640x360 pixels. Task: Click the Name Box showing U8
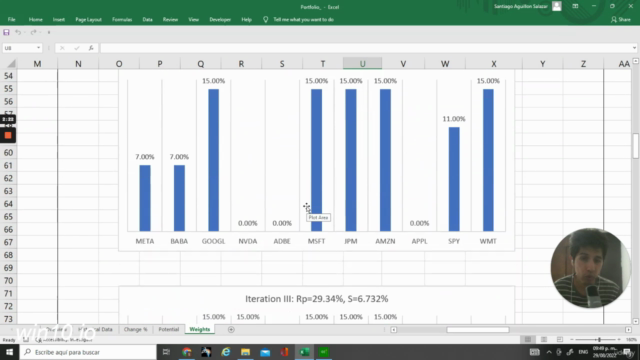19,48
